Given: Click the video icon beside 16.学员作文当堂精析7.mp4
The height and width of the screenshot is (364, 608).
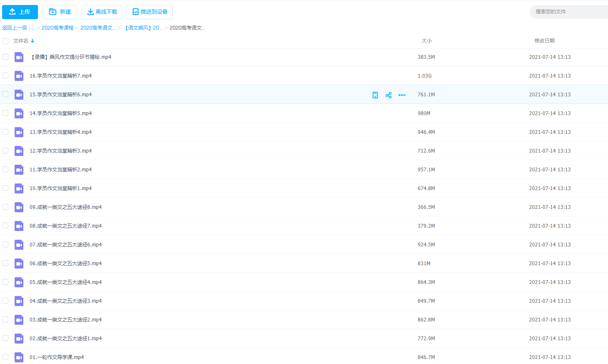Looking at the screenshot, I should click(19, 76).
